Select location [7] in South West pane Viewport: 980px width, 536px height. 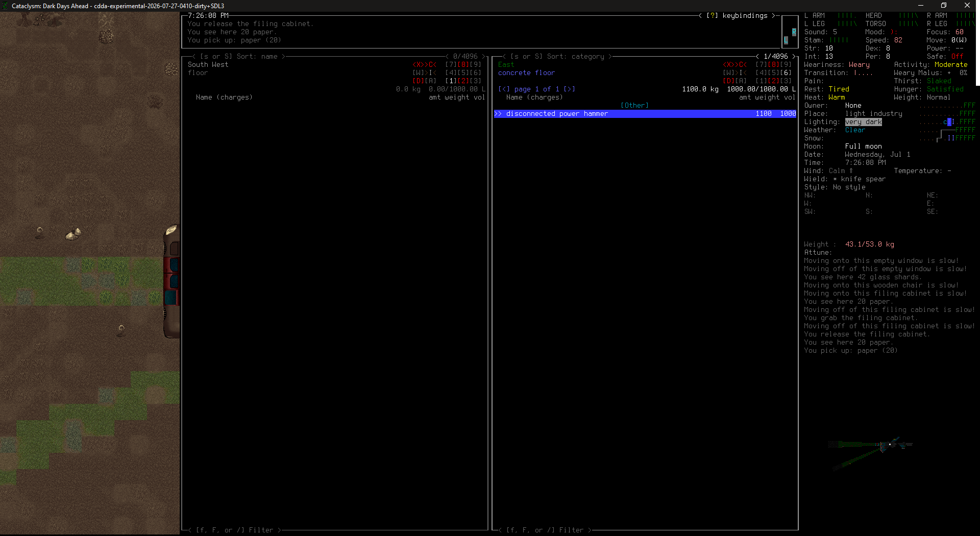(451, 65)
